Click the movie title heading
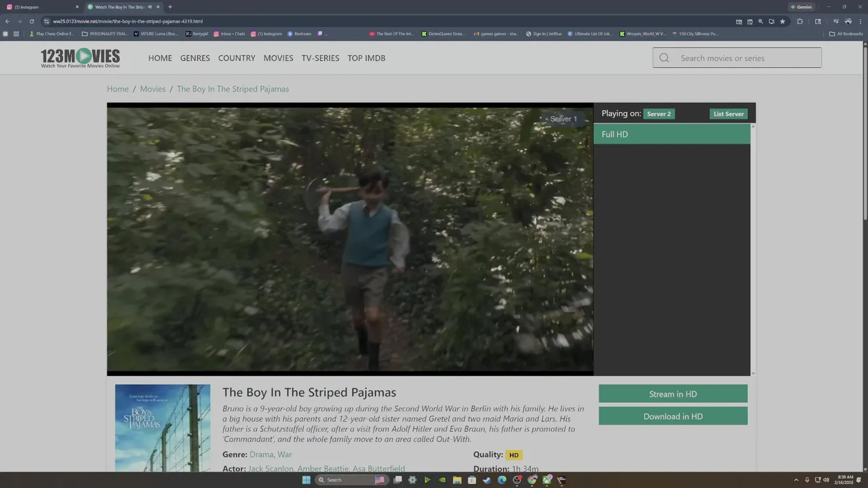868x488 pixels. [x=309, y=392]
